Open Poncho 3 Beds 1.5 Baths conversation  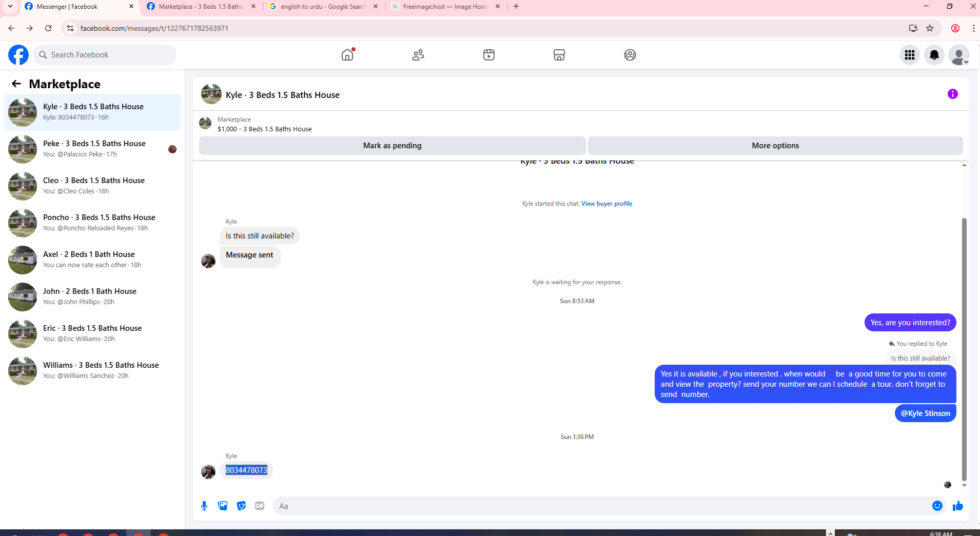pyautogui.click(x=92, y=223)
